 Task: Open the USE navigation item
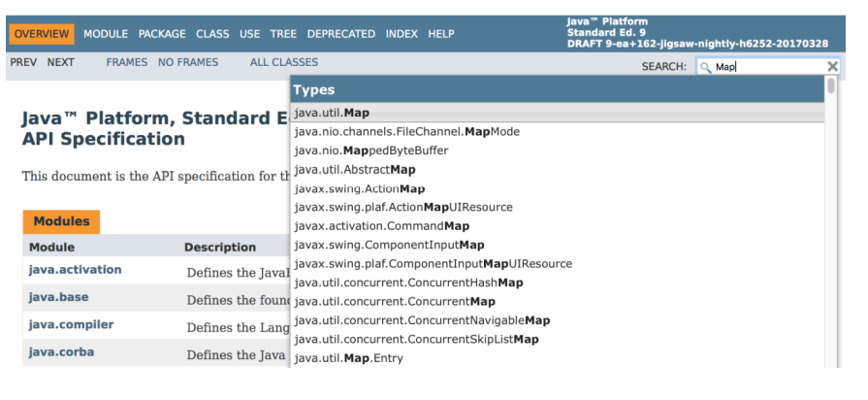point(249,34)
